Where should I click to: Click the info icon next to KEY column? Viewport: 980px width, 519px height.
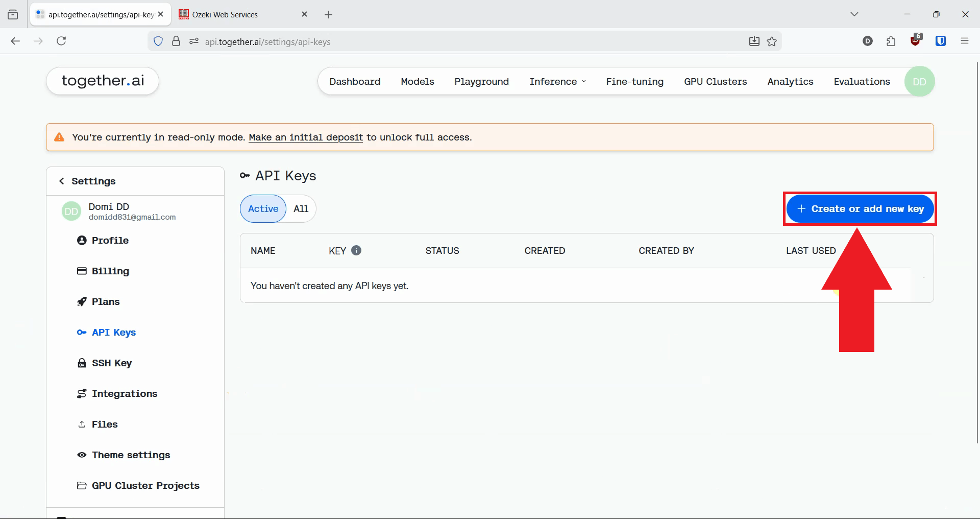click(x=356, y=250)
